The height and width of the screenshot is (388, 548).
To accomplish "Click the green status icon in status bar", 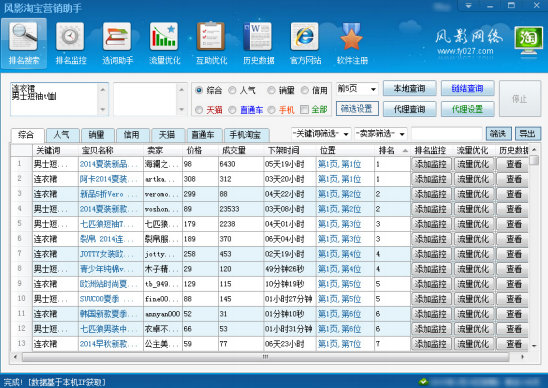I will click(x=423, y=381).
